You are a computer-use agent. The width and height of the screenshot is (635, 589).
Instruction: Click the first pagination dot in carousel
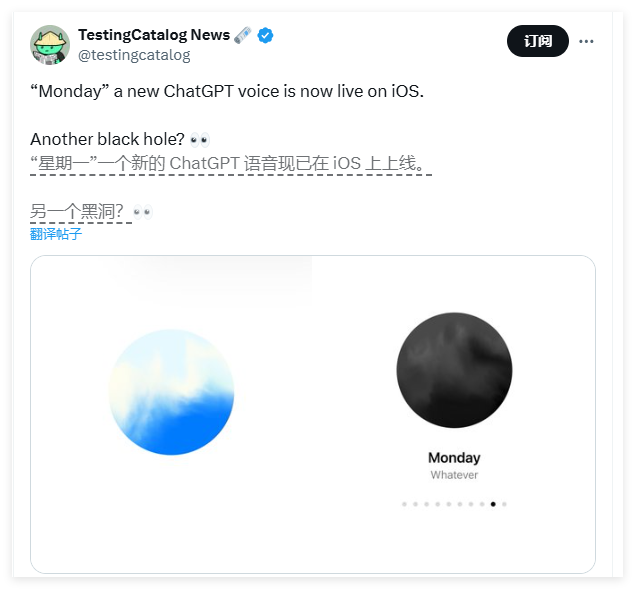[x=404, y=504]
